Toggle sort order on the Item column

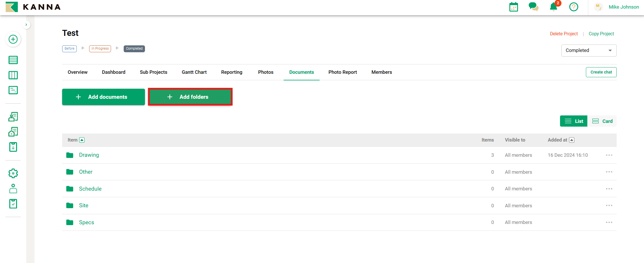pyautogui.click(x=82, y=140)
